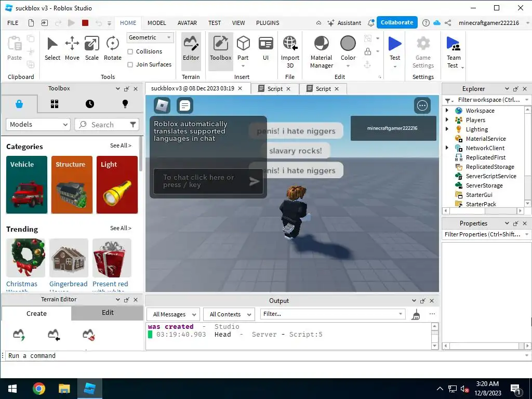Click the terrain Generate icon

tap(19, 335)
